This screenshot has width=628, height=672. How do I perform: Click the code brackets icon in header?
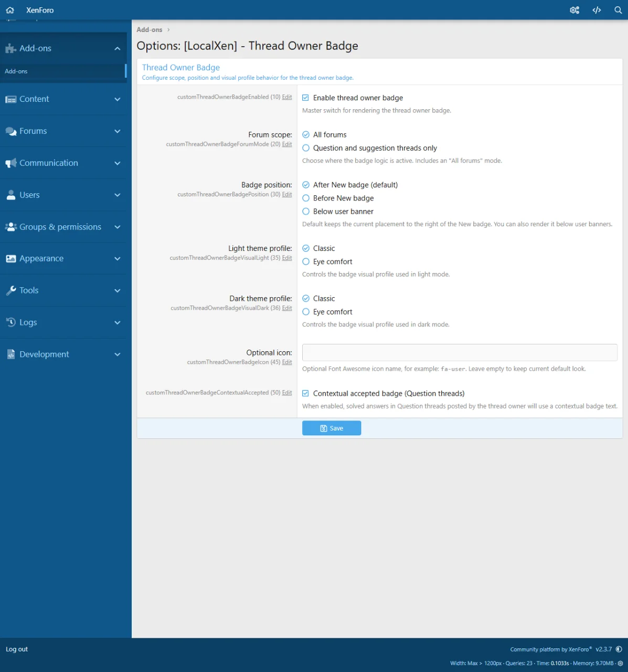[597, 10]
